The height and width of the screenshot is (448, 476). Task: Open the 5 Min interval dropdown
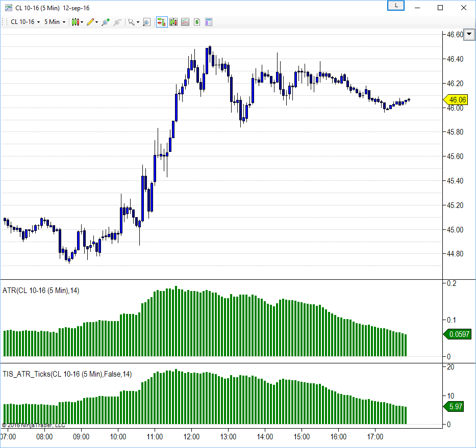55,22
